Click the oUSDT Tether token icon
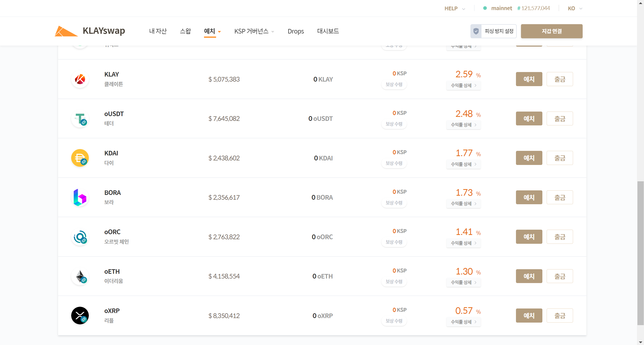Image resolution: width=644 pixels, height=345 pixels. (80, 119)
